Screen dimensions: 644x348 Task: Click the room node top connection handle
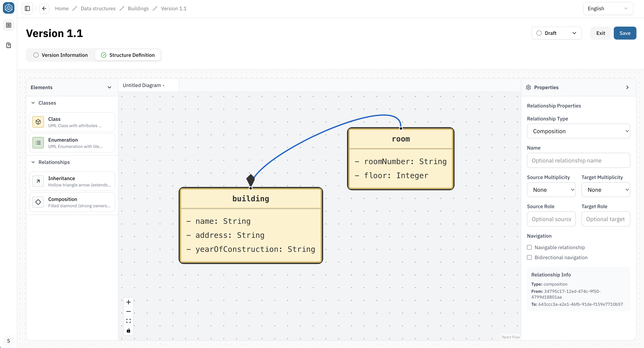[x=401, y=128]
